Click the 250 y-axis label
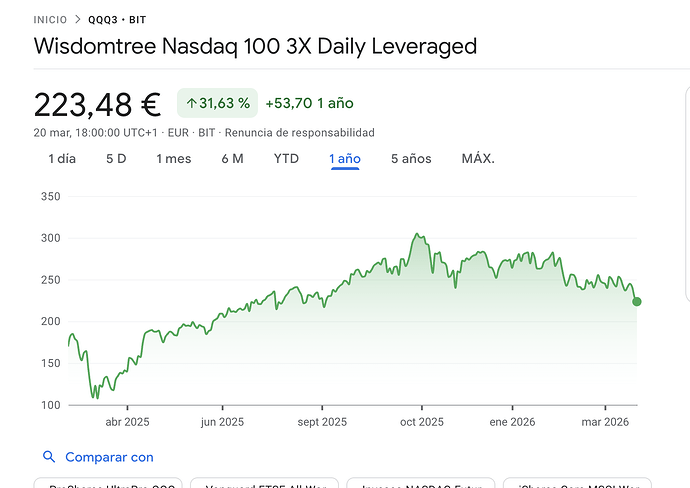The height and width of the screenshot is (488, 690). pos(51,280)
